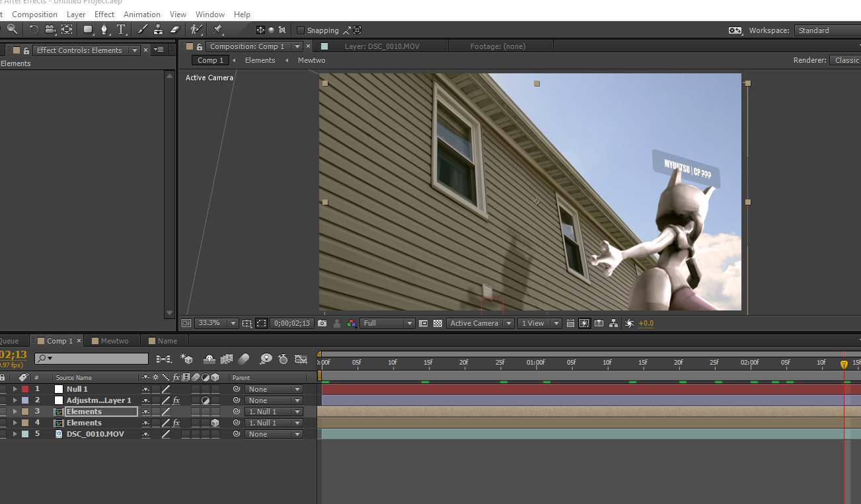Open the Full resolution dropdown
This screenshot has height=504, width=861.
tap(388, 323)
